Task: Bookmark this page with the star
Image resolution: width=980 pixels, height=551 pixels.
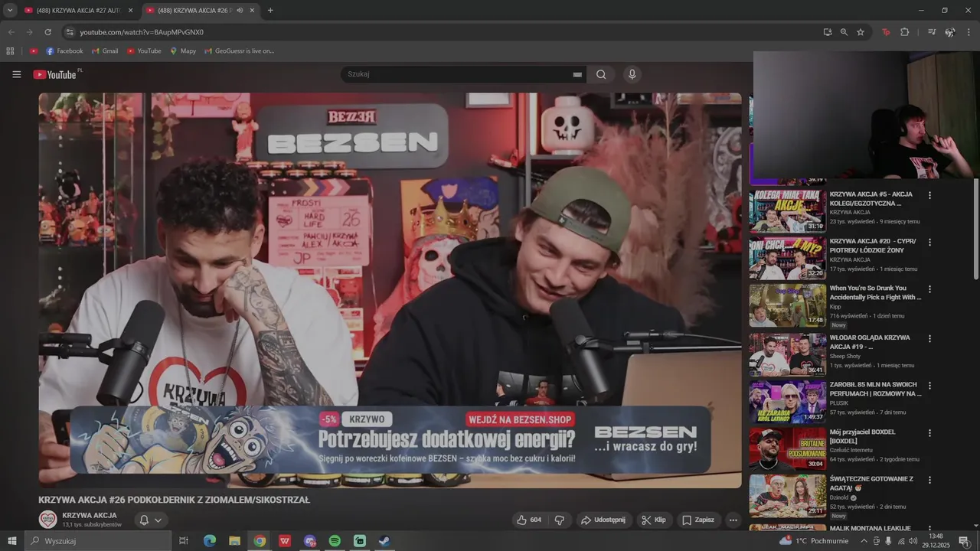Action: click(861, 32)
